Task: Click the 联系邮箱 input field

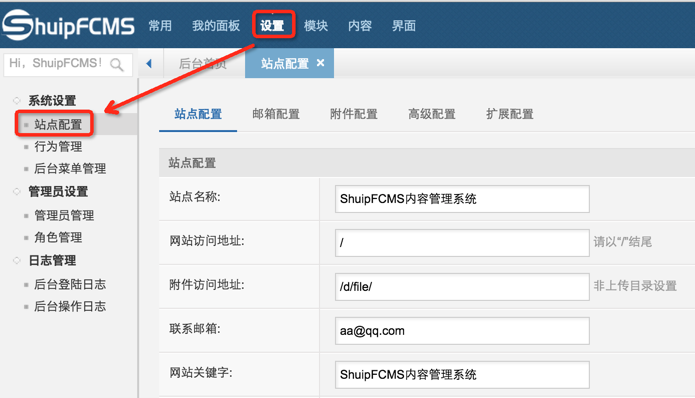Action: pos(462,331)
